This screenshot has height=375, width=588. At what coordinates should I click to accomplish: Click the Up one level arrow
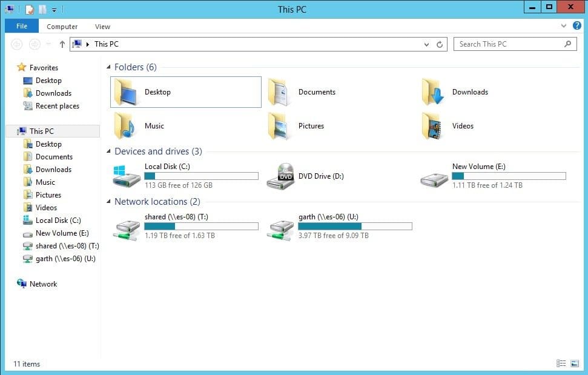[62, 44]
